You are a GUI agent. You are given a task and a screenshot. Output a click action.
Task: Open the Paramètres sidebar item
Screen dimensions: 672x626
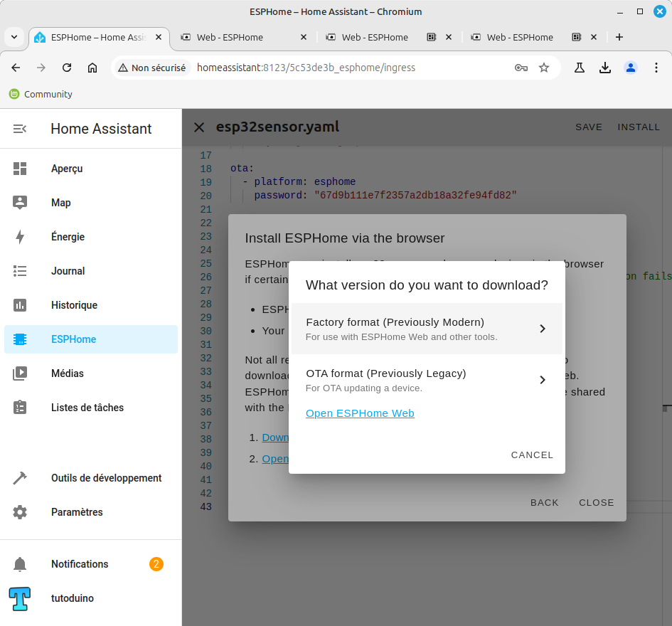(91, 512)
